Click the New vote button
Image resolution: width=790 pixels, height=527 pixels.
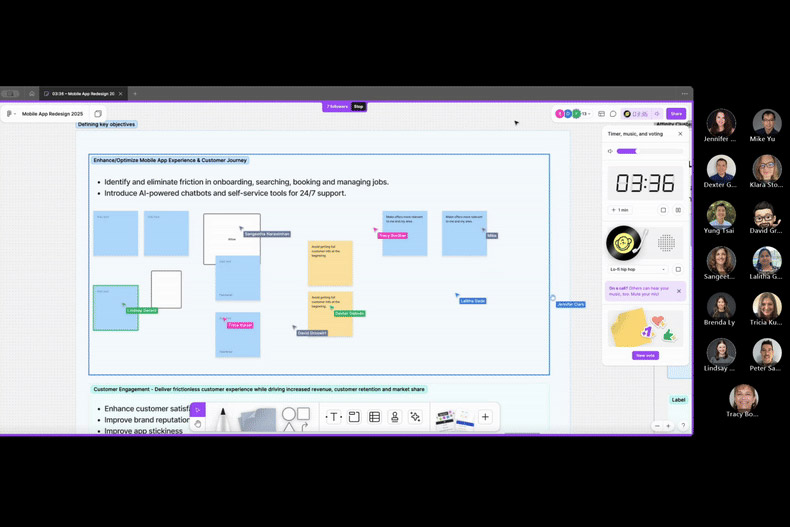coord(645,355)
